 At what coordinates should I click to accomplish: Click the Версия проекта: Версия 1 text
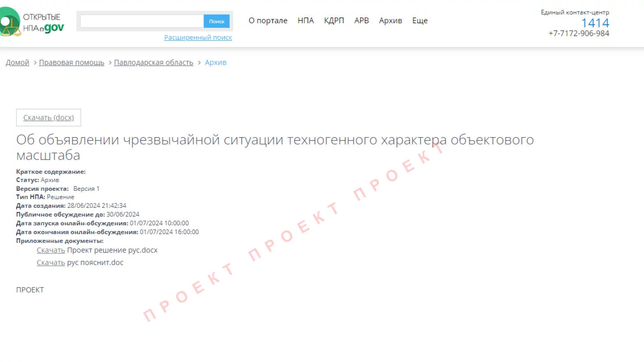click(x=58, y=189)
